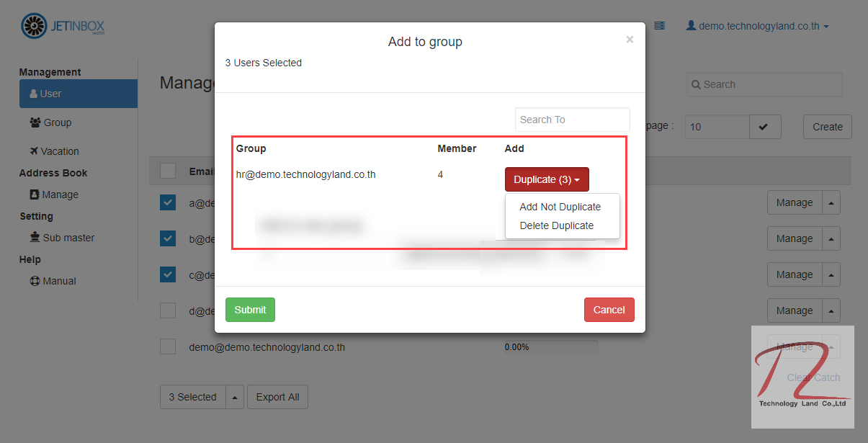
Task: Click the Export All button
Action: (x=278, y=397)
